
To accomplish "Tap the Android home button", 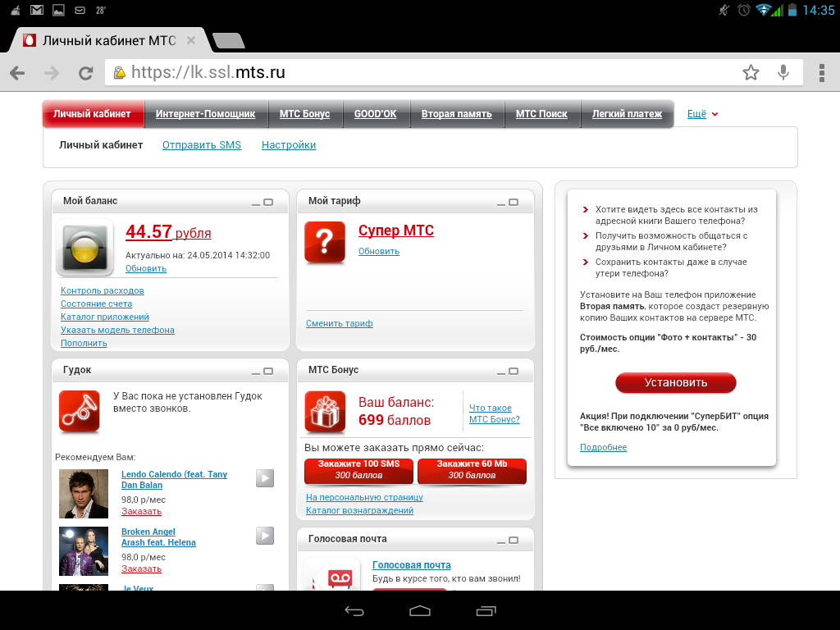I will [420, 610].
